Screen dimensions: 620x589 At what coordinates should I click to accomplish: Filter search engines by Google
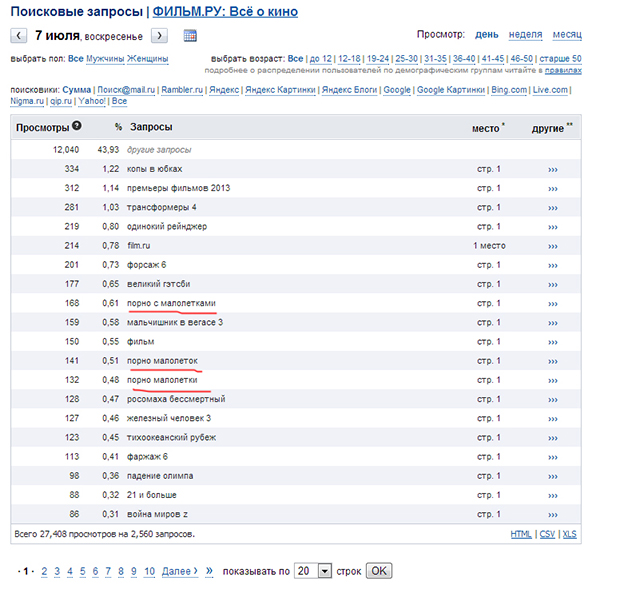click(x=397, y=90)
